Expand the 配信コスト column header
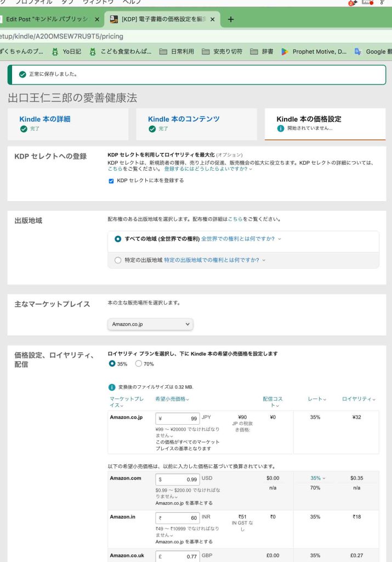This screenshot has height=562, width=392. click(273, 402)
